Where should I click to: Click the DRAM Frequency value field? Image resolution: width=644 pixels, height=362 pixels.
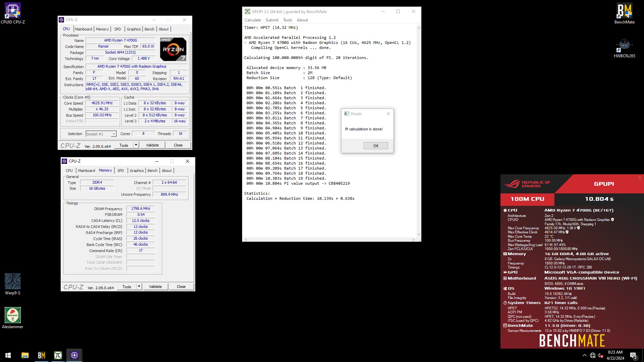pos(141,208)
